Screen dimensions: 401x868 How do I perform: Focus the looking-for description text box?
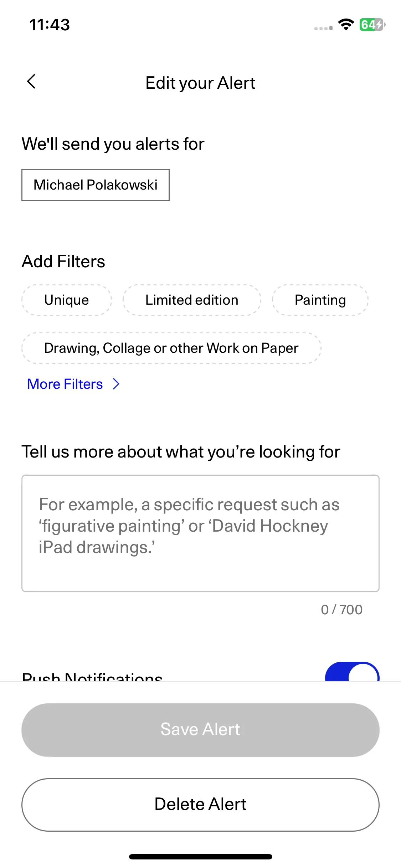[x=200, y=533]
